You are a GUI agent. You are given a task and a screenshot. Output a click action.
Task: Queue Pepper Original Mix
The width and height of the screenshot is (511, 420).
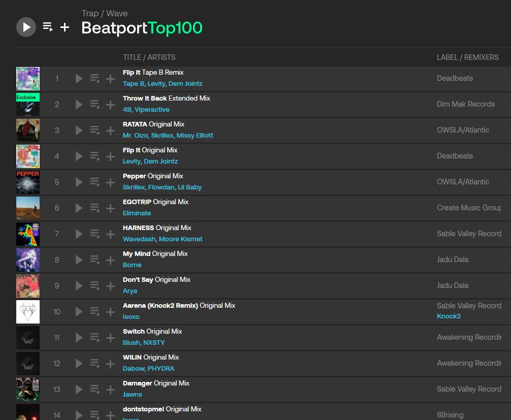click(x=95, y=182)
